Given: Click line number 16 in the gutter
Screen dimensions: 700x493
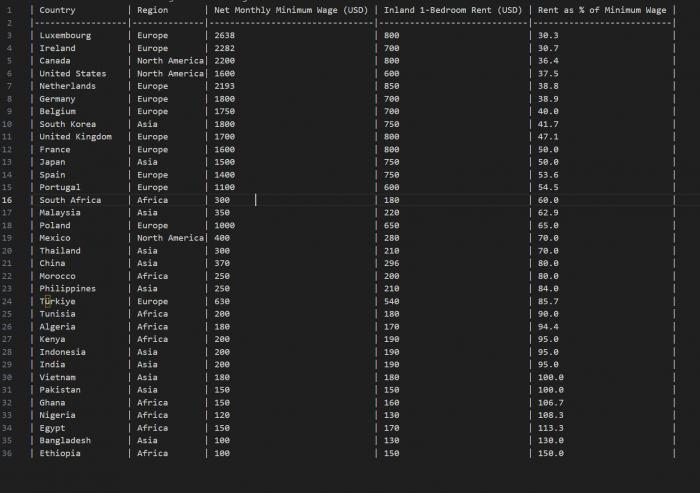Looking at the screenshot, I should (8, 200).
